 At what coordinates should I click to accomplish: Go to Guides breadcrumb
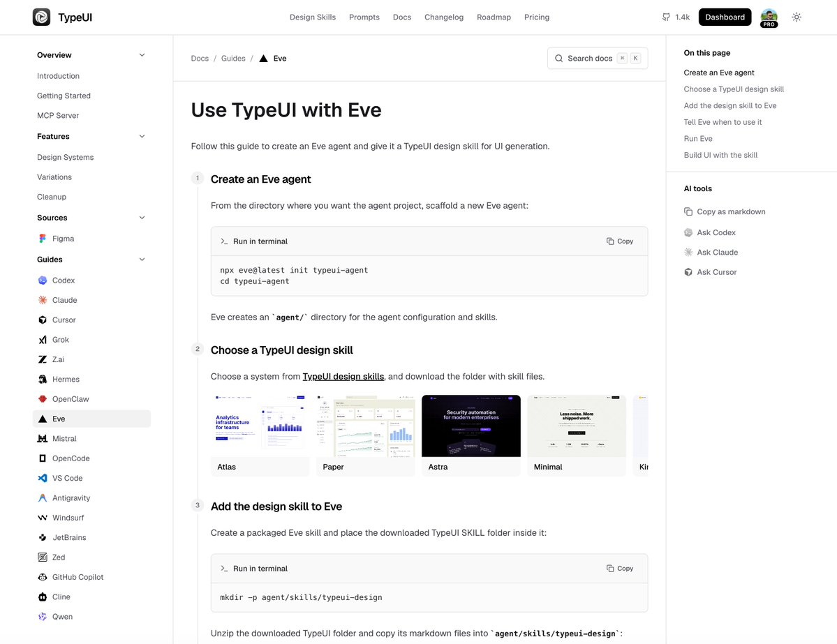[x=233, y=58]
